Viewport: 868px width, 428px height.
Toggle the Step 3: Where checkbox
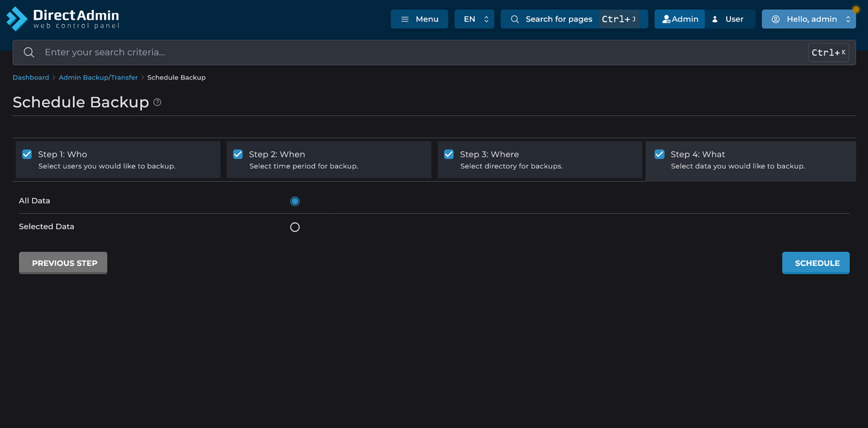449,154
